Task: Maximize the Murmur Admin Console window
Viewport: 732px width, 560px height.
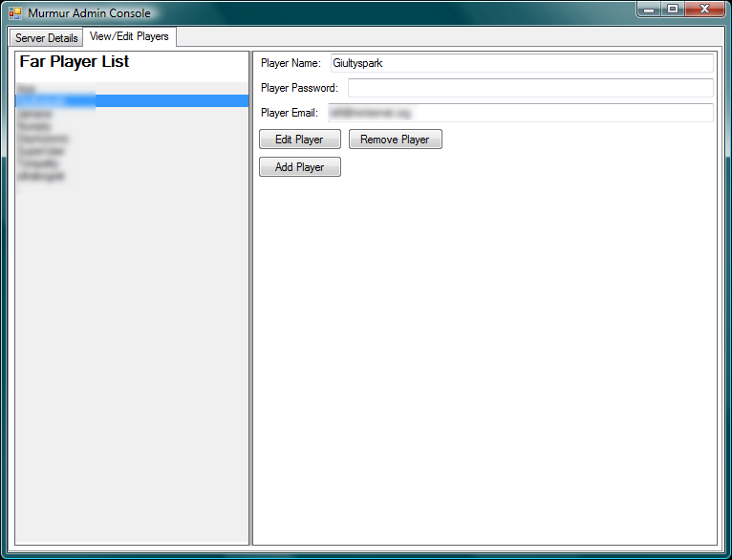Action: [x=672, y=10]
